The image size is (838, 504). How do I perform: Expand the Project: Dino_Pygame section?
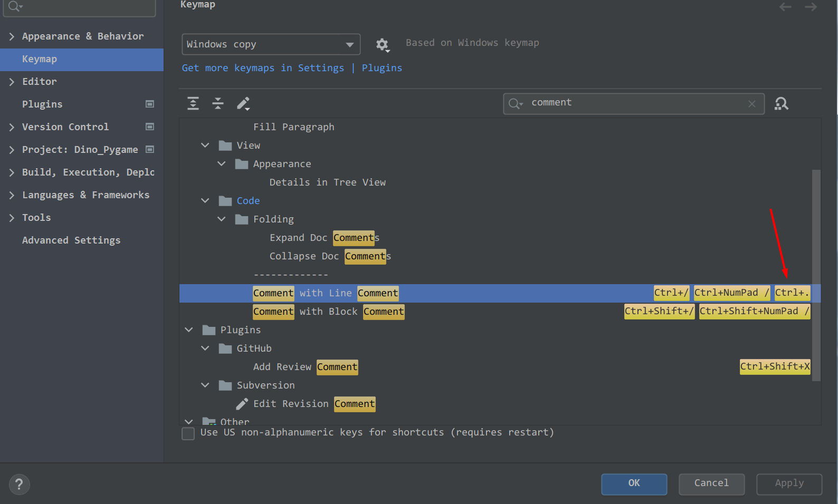point(12,150)
